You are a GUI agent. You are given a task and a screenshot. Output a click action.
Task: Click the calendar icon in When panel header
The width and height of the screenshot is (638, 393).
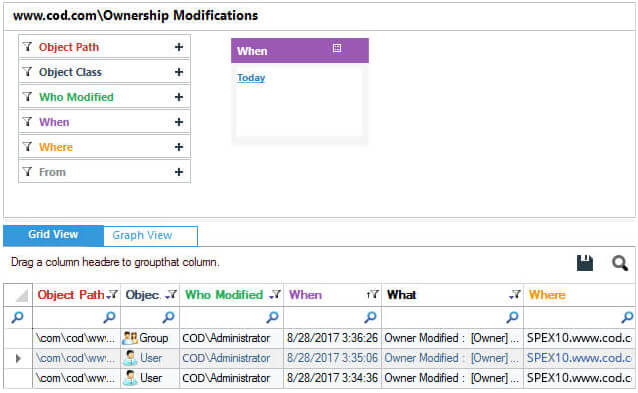[x=337, y=48]
